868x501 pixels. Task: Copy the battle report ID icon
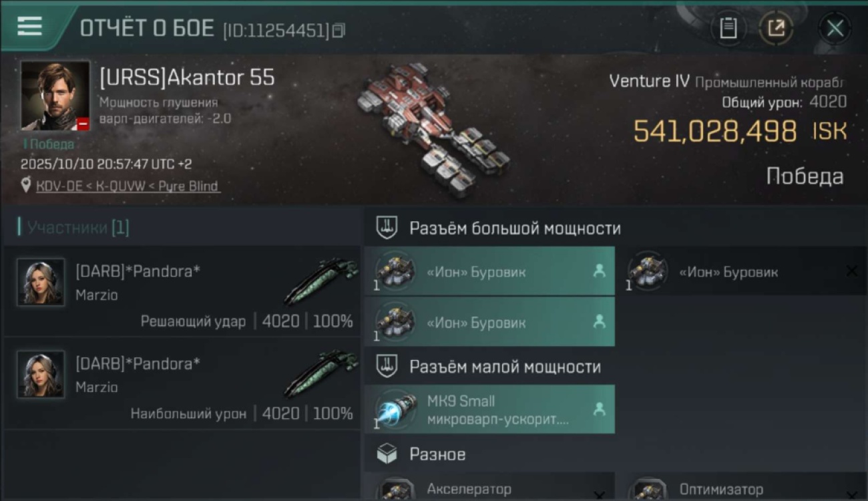(x=339, y=30)
